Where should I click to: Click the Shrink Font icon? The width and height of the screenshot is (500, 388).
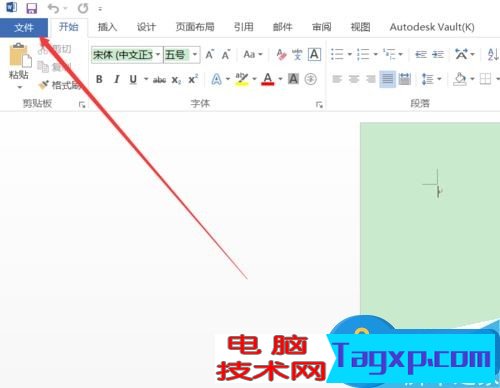coord(226,55)
